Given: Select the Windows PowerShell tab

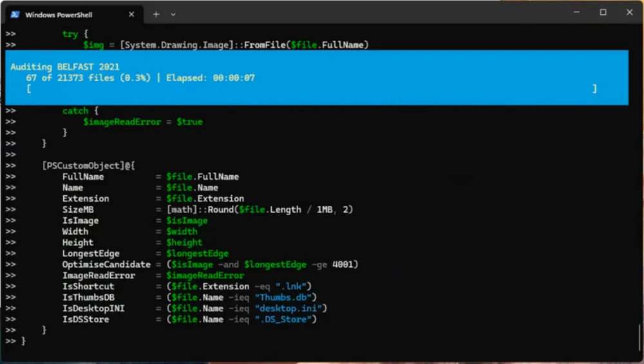Looking at the screenshot, I should tap(74, 14).
